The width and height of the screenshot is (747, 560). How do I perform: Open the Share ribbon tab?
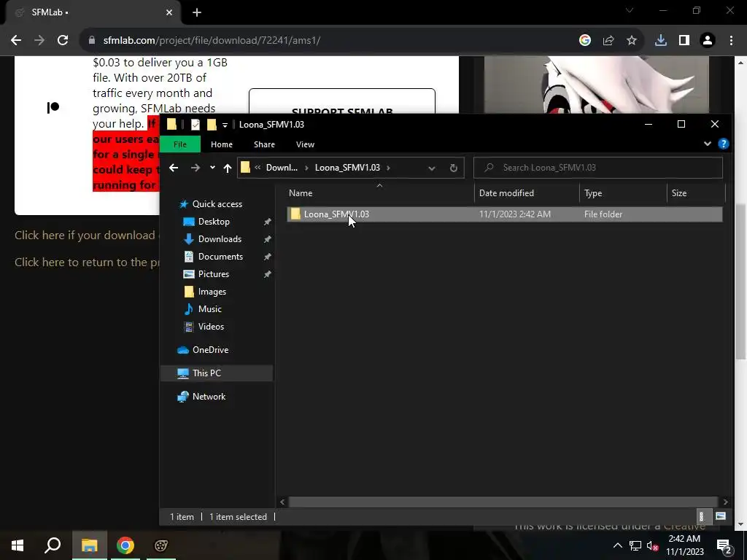(264, 144)
